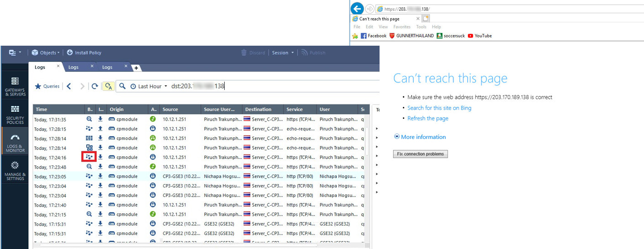644x249 pixels.
Task: Click 'Search for this site on Bing' link
Action: (x=439, y=108)
